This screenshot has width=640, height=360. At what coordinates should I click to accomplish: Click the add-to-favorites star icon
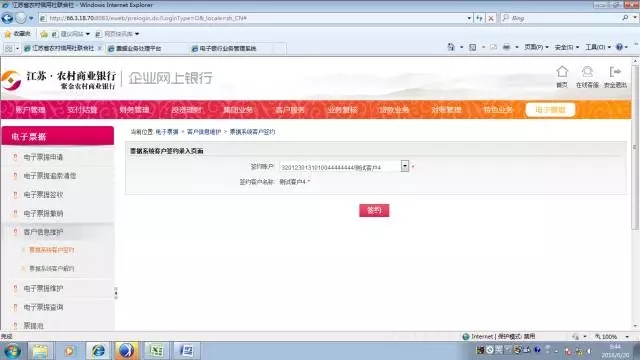[44, 34]
